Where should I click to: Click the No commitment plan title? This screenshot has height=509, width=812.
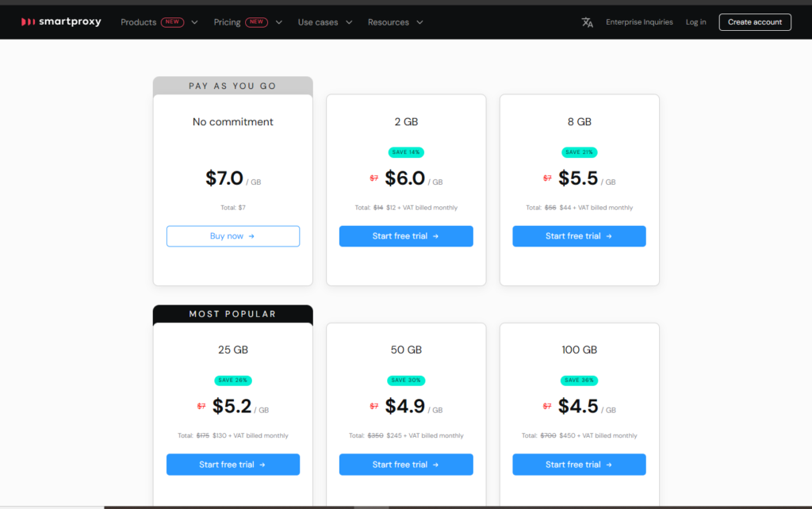coord(233,121)
